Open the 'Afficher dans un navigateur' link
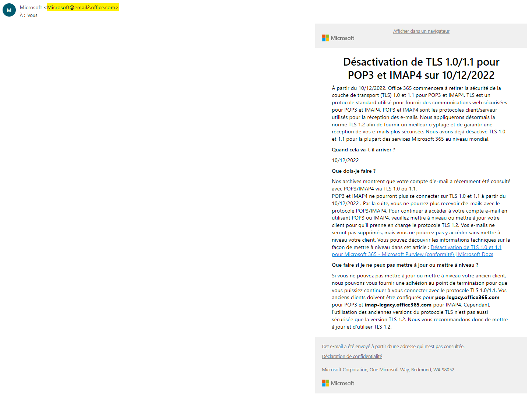 [x=421, y=31]
